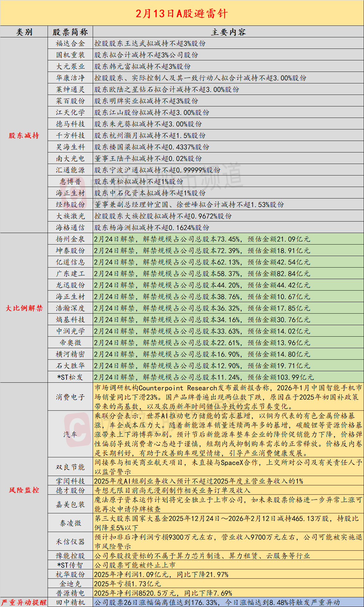Select stock name 双良节能
This screenshot has height=607, width=364.
tap(70, 467)
